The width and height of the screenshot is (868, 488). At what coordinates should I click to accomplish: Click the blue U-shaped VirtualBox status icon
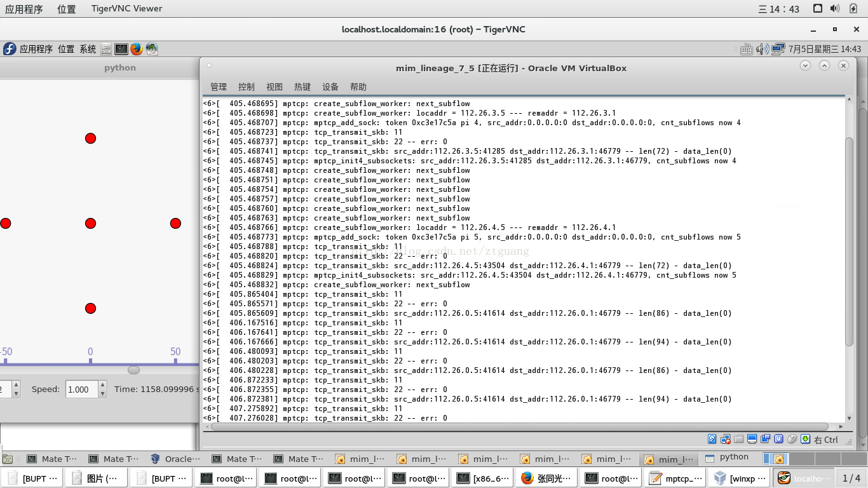[778, 439]
